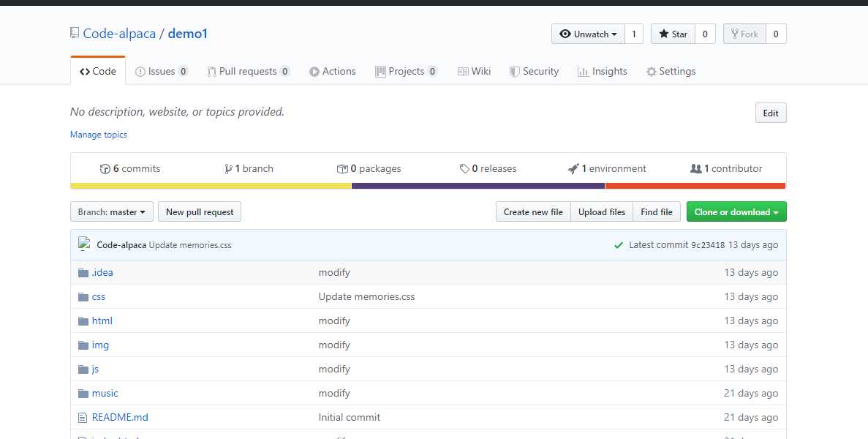Click the 1 environment link
The height and width of the screenshot is (439, 868).
click(607, 169)
